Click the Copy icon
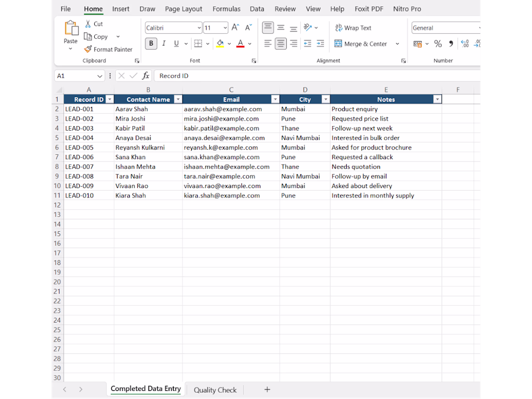 coord(88,37)
